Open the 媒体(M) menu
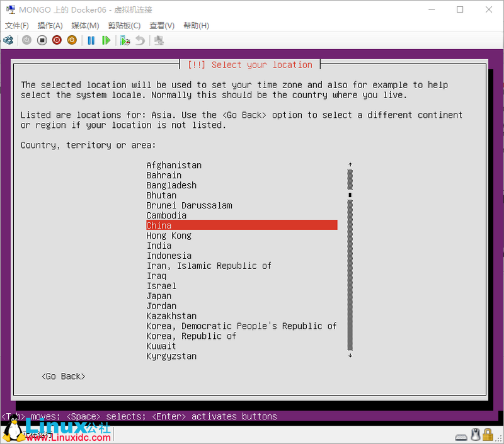Screen dimensions: 504x444 [84, 25]
